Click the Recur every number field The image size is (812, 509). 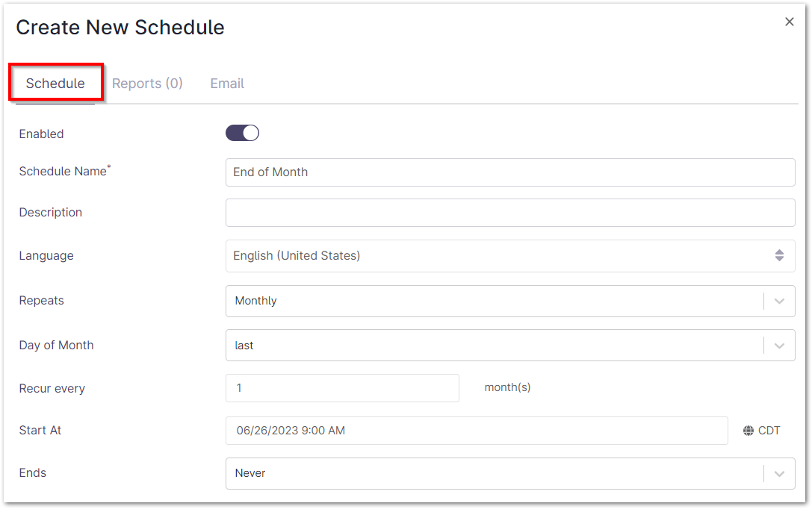[342, 388]
